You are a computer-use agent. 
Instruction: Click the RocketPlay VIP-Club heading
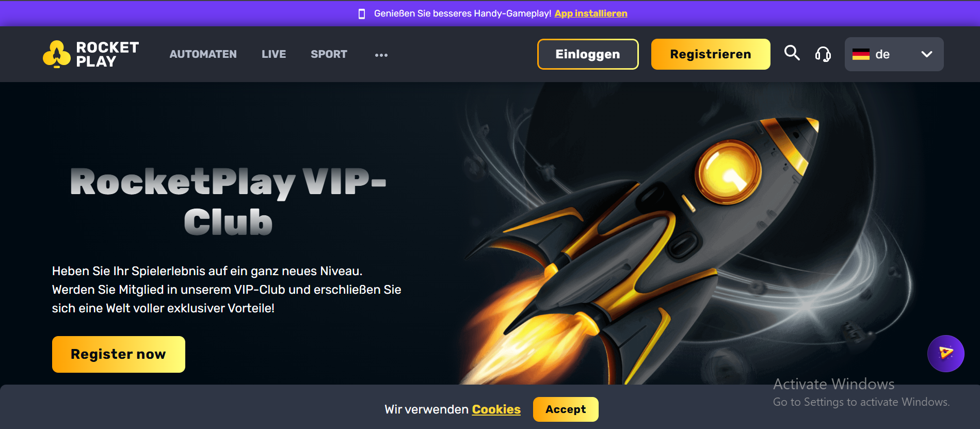(228, 201)
